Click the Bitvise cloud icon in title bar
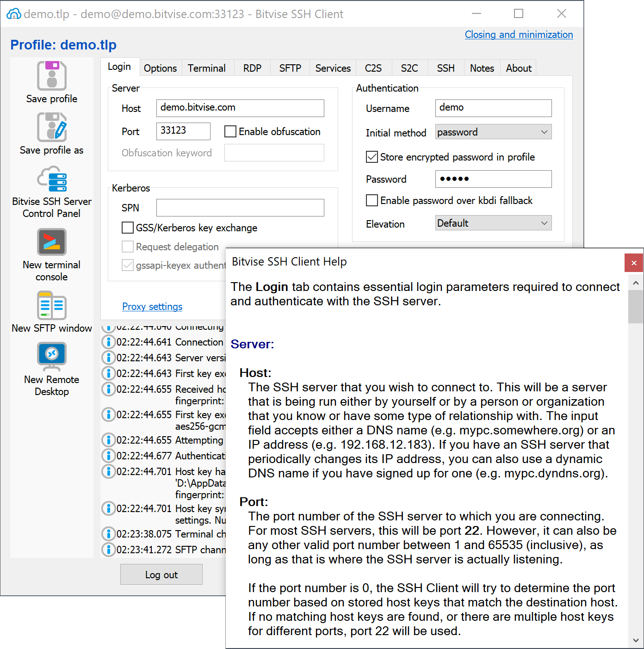 [x=13, y=14]
